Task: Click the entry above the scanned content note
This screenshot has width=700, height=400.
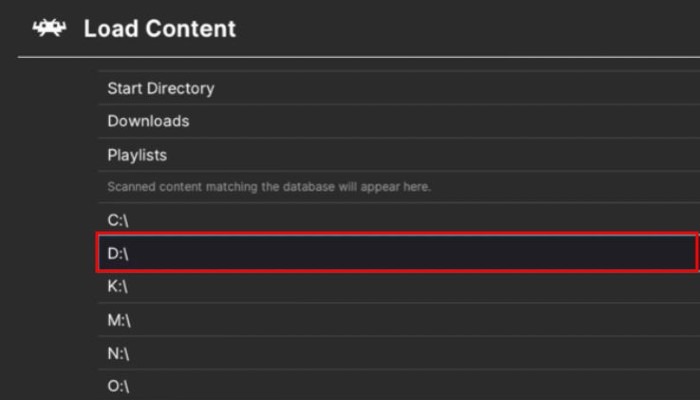Action: pos(137,155)
